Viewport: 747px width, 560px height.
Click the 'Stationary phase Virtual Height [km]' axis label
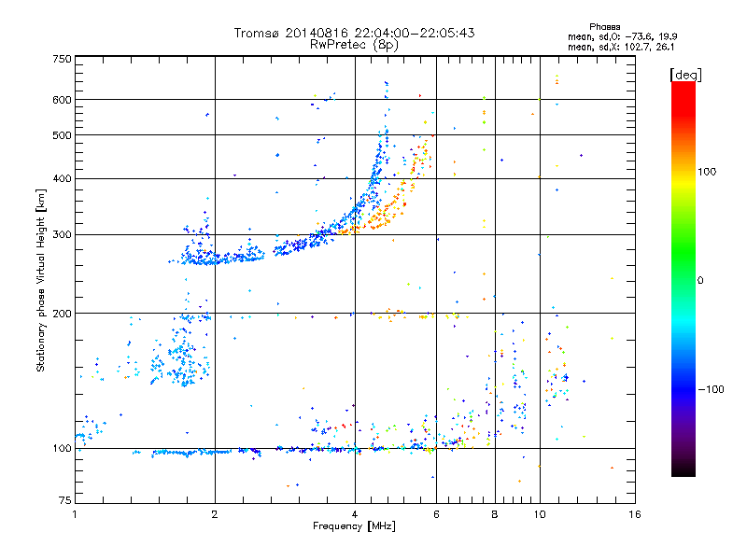point(41,280)
